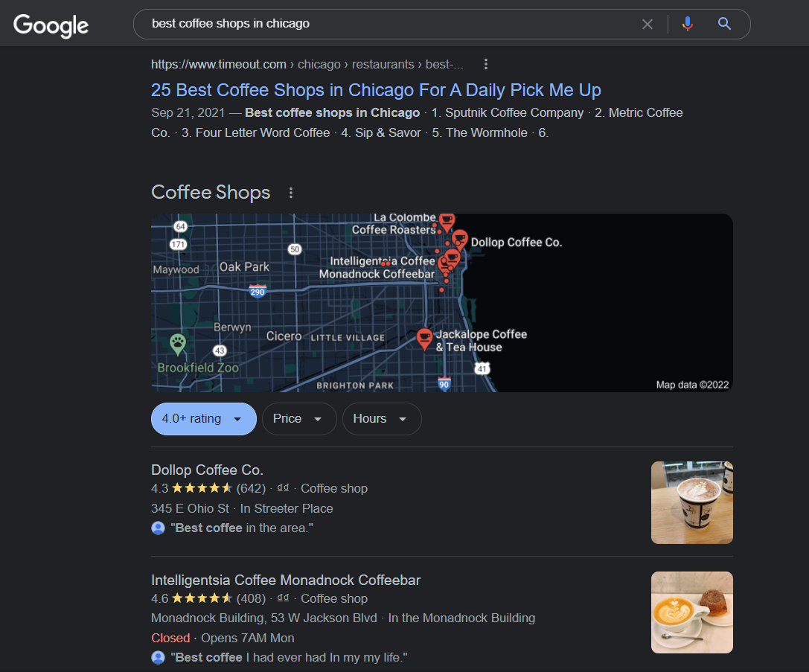Click the search input field
The width and height of the screenshot is (809, 672).
[x=392, y=24]
